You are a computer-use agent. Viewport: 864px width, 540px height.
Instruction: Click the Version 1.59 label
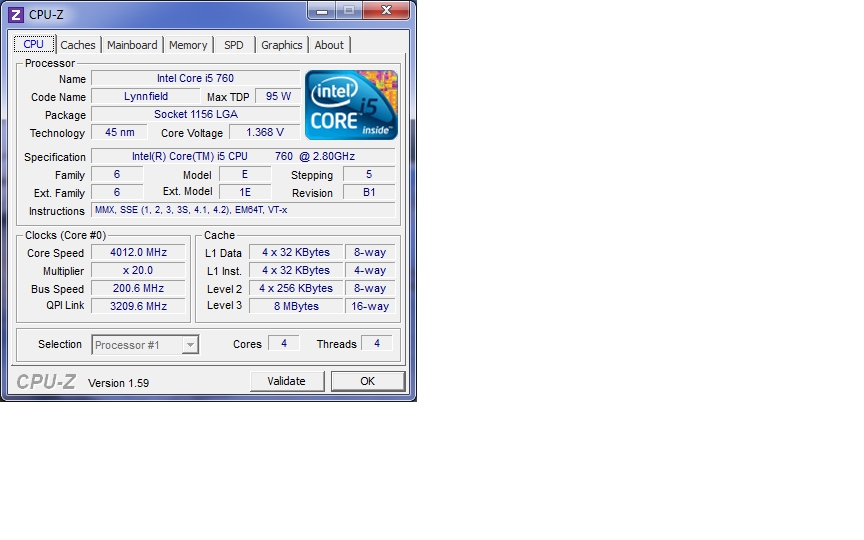(118, 383)
